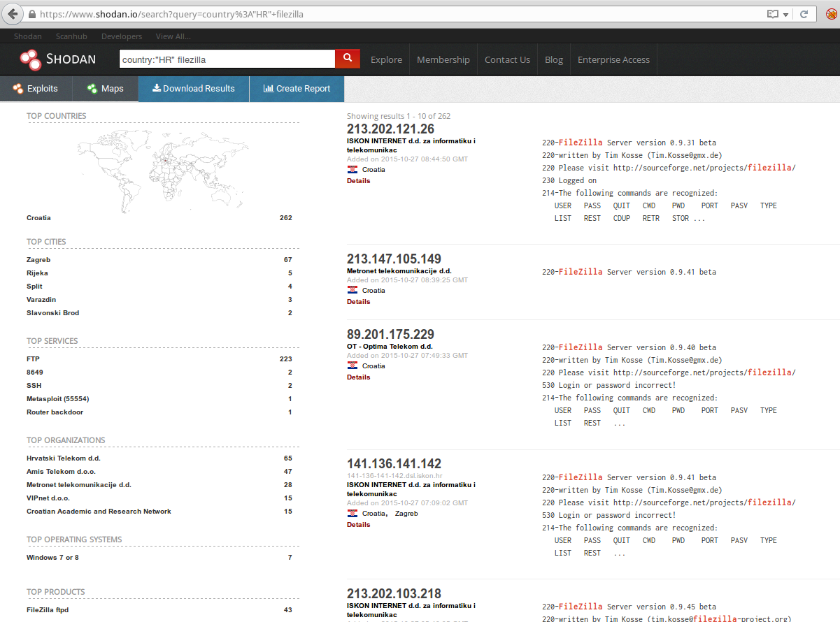
Task: Click the Shodan logo icon
Action: 31,59
